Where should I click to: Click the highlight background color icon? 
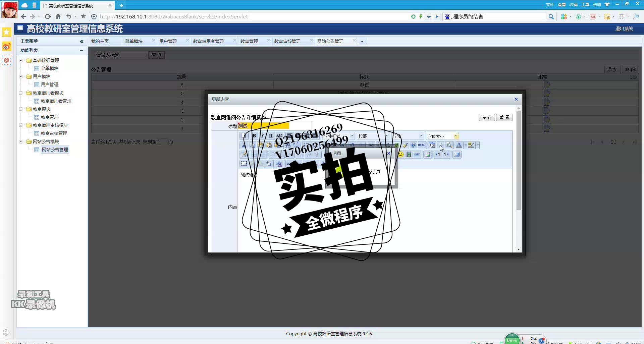point(471,145)
